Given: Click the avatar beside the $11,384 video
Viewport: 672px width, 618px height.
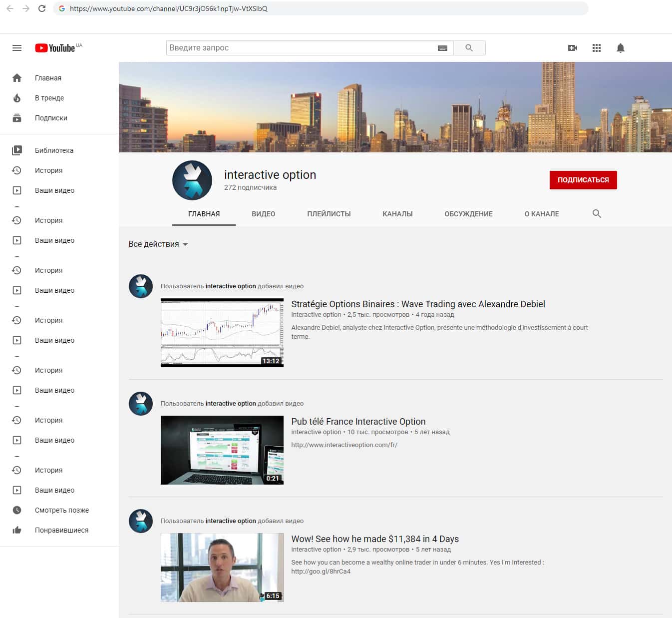Looking at the screenshot, I should [x=141, y=521].
